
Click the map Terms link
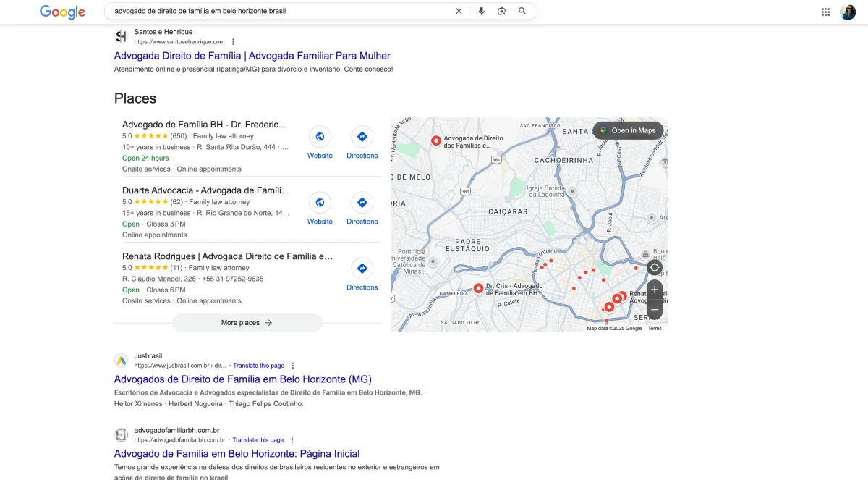(x=655, y=329)
